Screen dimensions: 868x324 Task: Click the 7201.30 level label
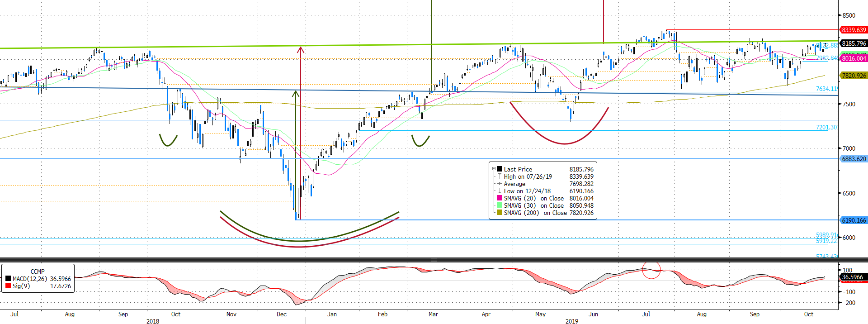pyautogui.click(x=826, y=128)
